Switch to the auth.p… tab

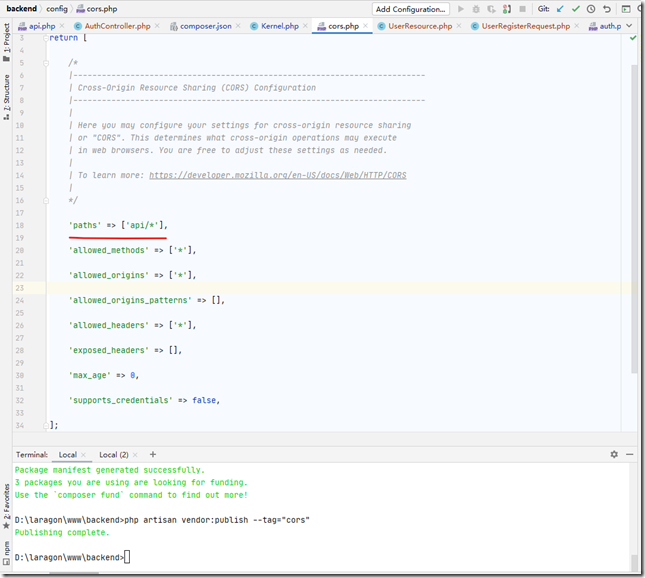[605, 26]
